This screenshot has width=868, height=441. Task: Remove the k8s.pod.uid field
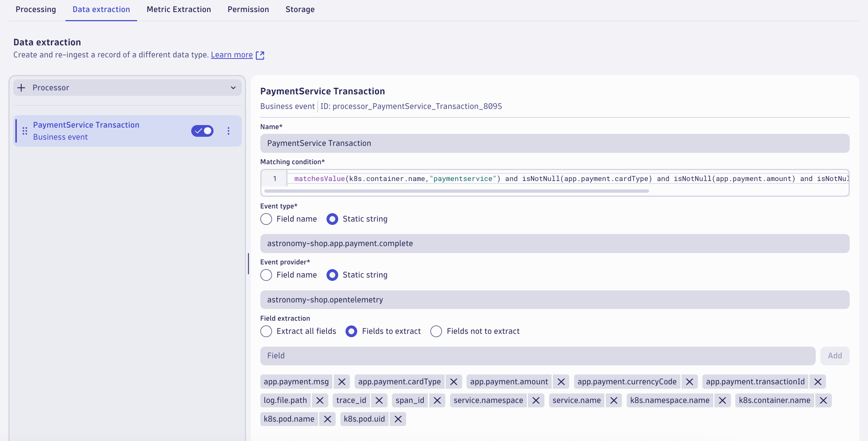pos(398,419)
